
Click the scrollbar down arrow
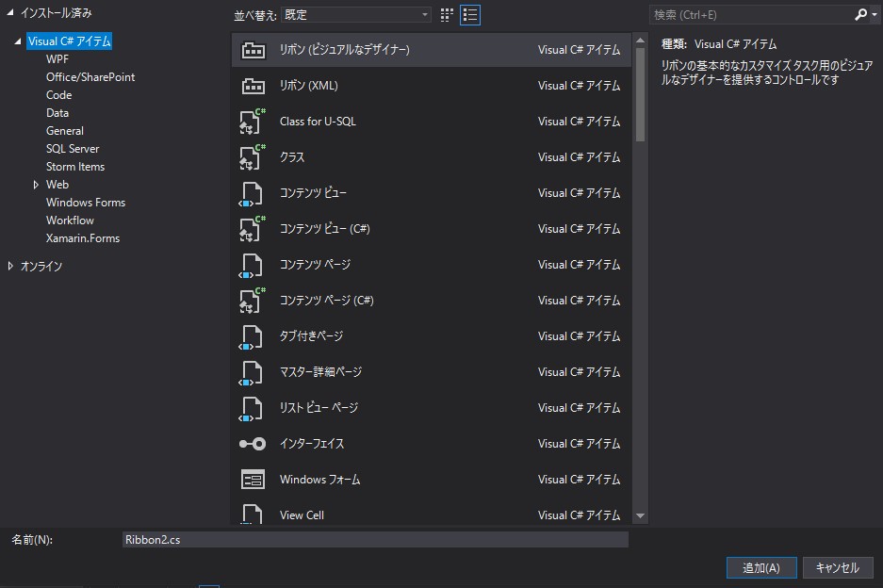[x=640, y=515]
